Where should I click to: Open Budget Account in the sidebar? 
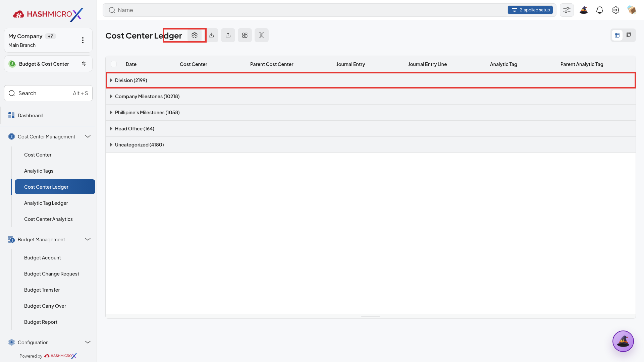[x=55, y=257]
